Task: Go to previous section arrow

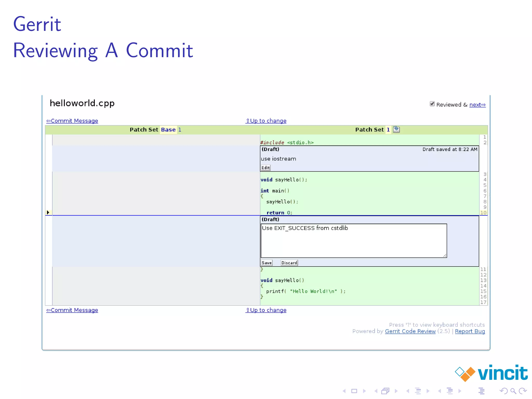Action: point(440,391)
